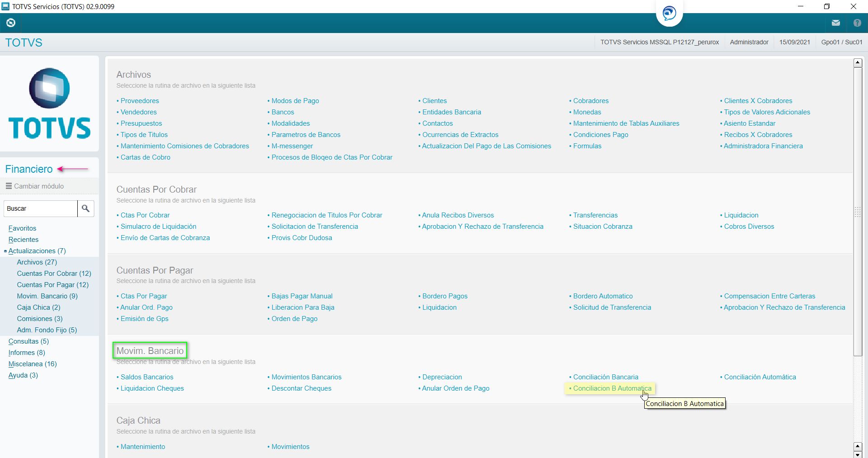Open Depreciacion link
This screenshot has height=458, width=868.
coord(442,377)
